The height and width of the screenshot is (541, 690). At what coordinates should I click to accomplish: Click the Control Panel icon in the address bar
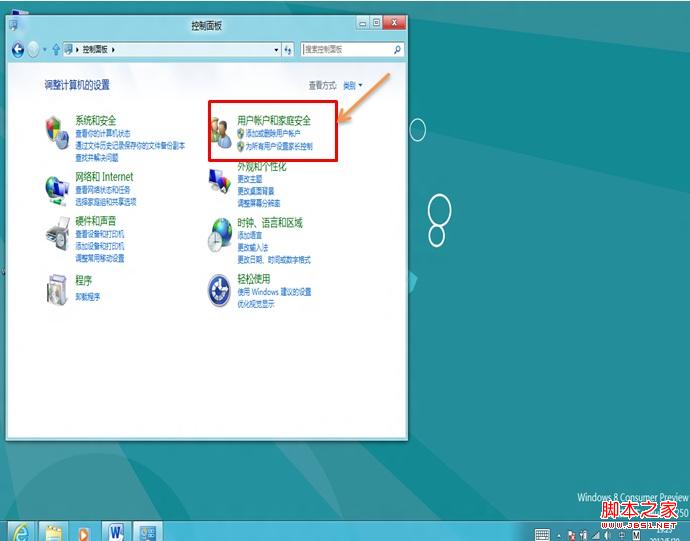pyautogui.click(x=68, y=49)
